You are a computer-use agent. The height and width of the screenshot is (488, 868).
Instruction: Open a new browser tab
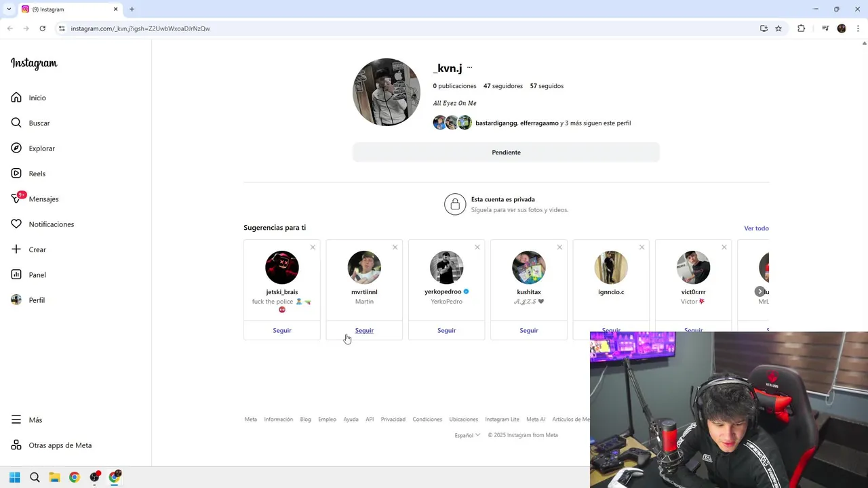point(132,9)
